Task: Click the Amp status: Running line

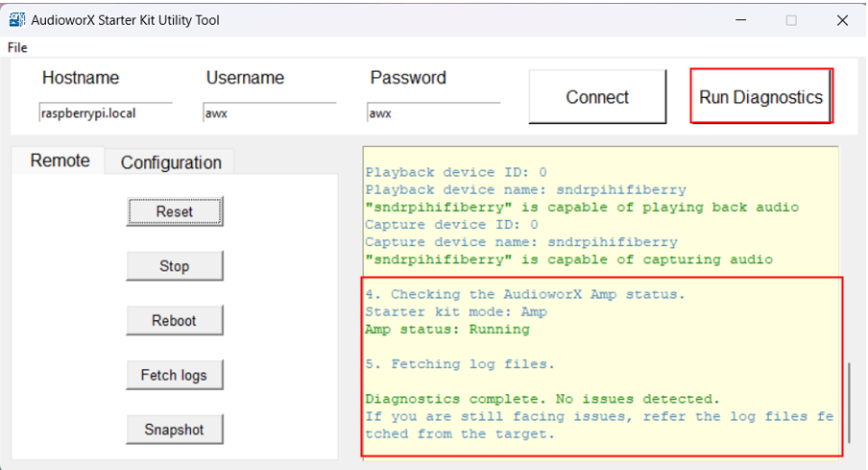Action: pos(447,330)
